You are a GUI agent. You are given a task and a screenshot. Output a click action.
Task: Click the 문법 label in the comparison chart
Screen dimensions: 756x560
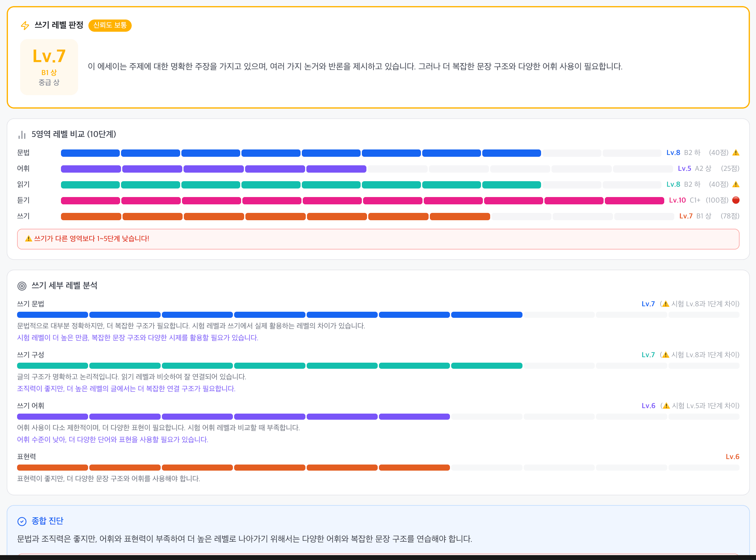point(23,153)
